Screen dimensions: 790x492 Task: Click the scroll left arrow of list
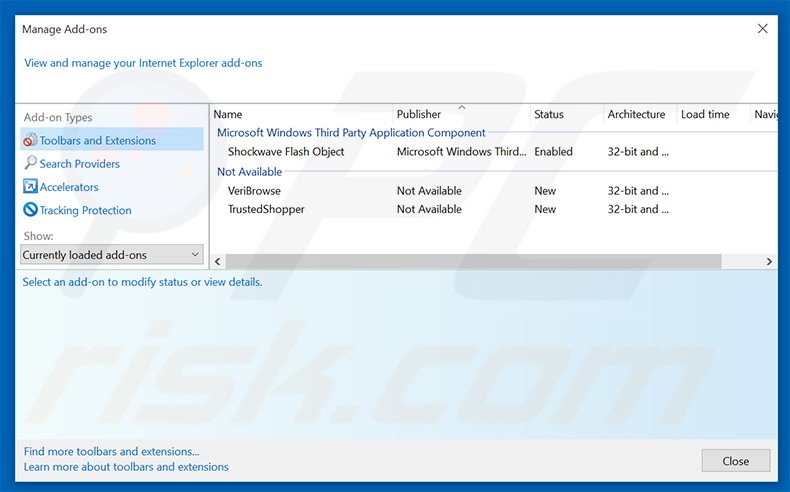[x=218, y=261]
